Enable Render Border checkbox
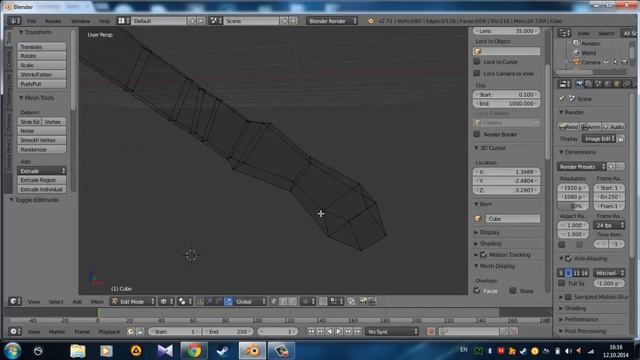 (477, 134)
